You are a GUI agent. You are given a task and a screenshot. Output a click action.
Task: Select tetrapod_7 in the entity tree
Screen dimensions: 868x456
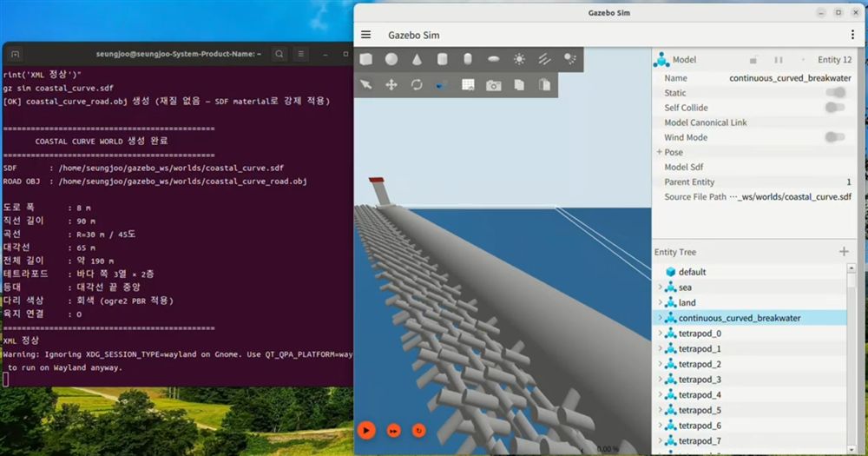[700, 441]
